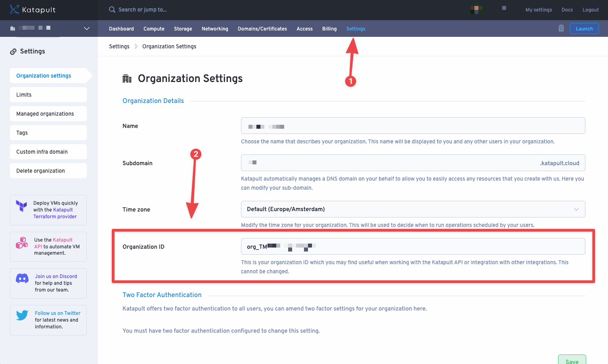Expand the organization switcher chevron
The height and width of the screenshot is (364, 608).
[x=87, y=29]
